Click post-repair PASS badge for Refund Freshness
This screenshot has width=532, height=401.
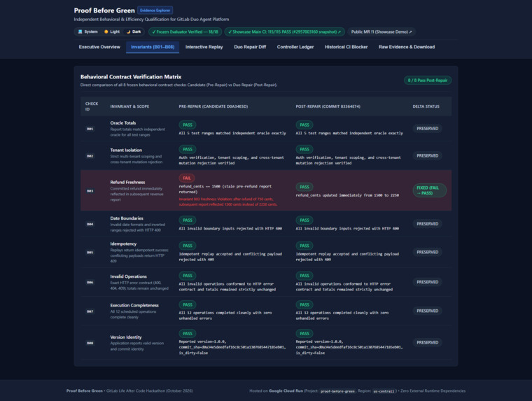pos(304,187)
